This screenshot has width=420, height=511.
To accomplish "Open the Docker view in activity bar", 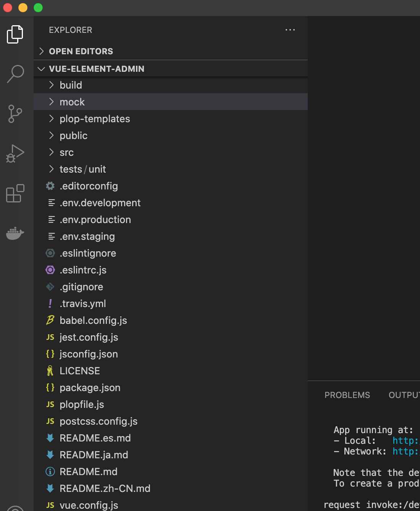I will 15,233.
